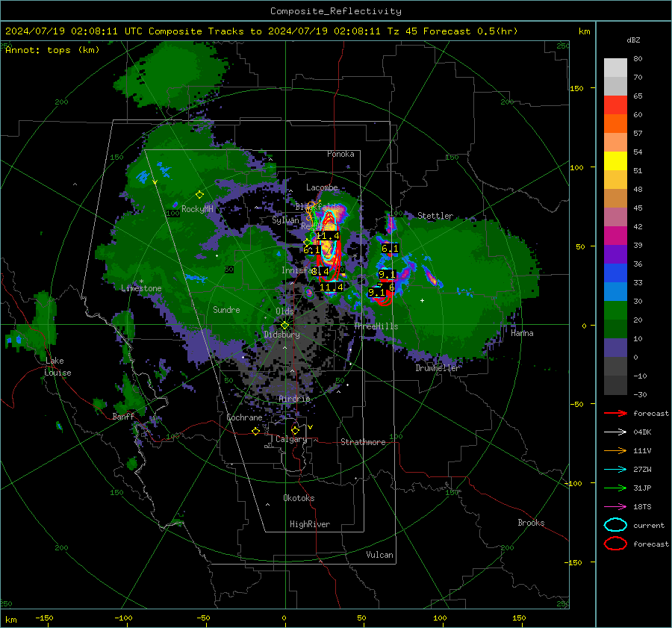Click the Limestone label
The height and width of the screenshot is (628, 672).
141,288
